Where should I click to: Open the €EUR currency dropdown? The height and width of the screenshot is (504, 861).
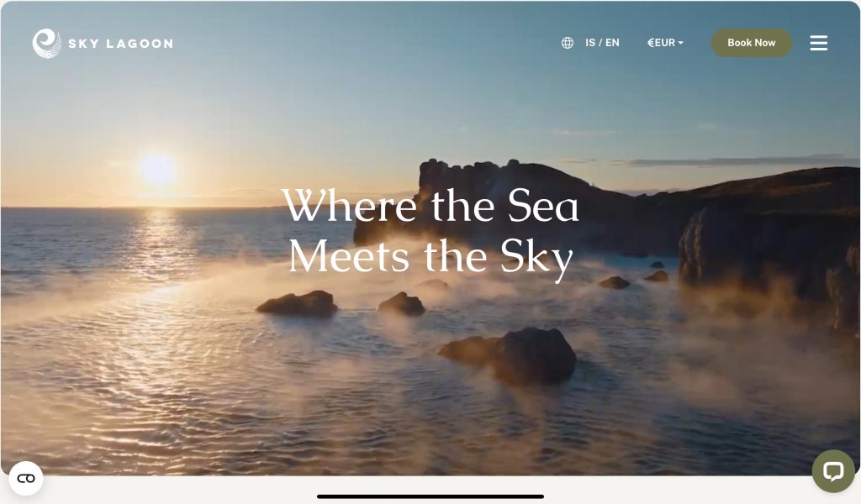tap(666, 43)
